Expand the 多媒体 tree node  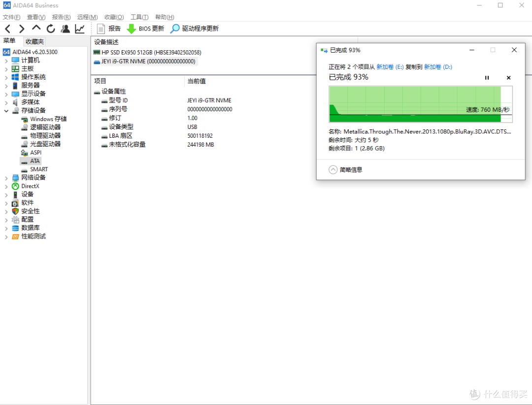[6, 102]
